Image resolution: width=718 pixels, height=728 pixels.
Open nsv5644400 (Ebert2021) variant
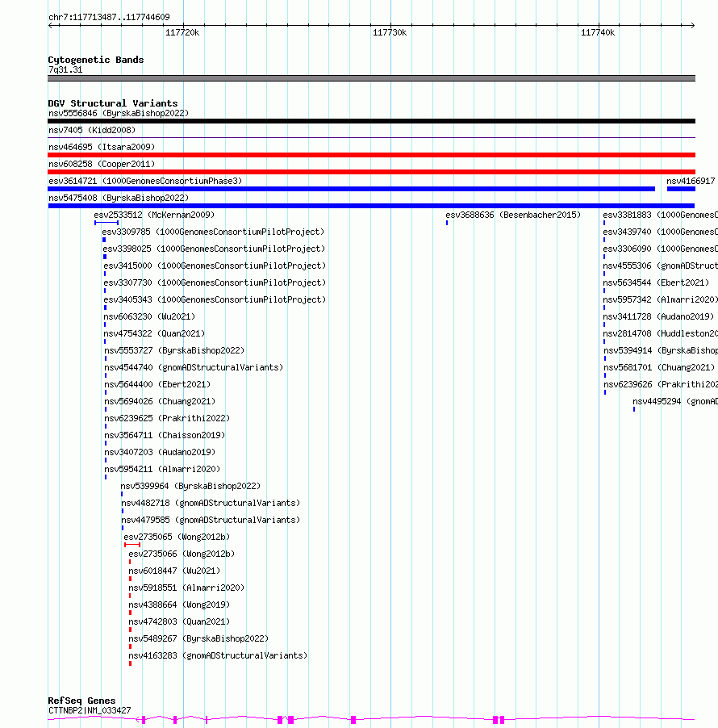157,384
